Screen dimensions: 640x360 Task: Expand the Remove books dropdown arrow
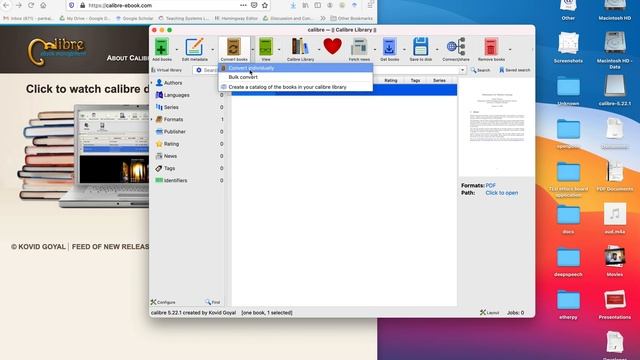(510, 50)
